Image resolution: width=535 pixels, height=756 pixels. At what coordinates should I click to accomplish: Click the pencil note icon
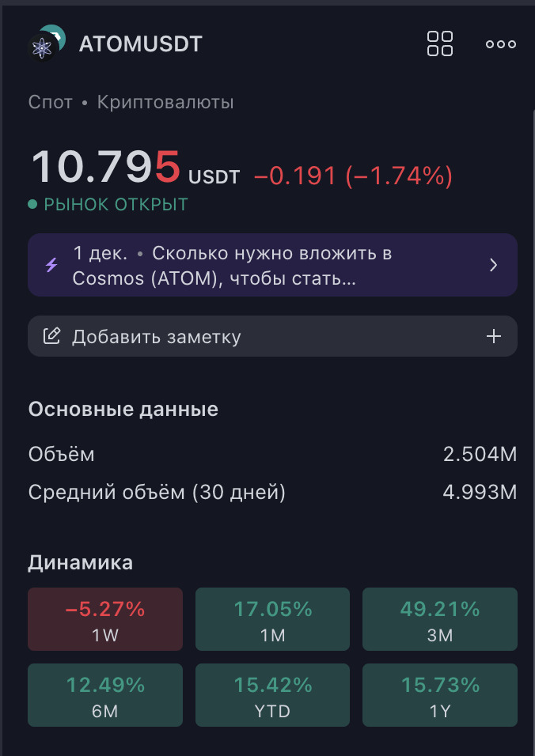point(52,337)
